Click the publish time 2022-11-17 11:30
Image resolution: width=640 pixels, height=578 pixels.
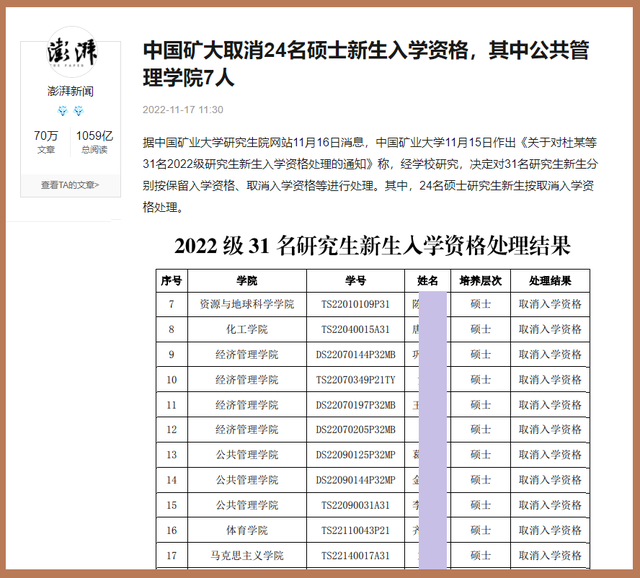(x=183, y=109)
